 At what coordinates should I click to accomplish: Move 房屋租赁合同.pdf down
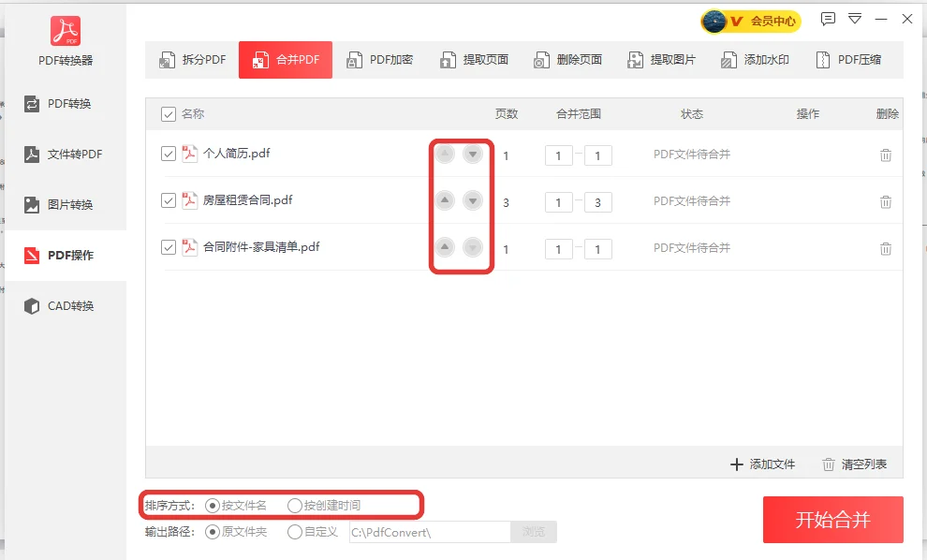click(472, 200)
